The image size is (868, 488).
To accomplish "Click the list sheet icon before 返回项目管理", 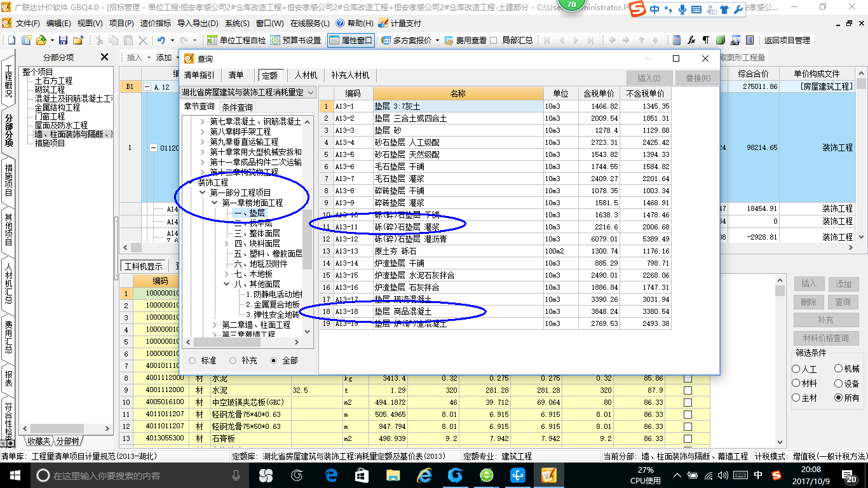I will click(750, 40).
